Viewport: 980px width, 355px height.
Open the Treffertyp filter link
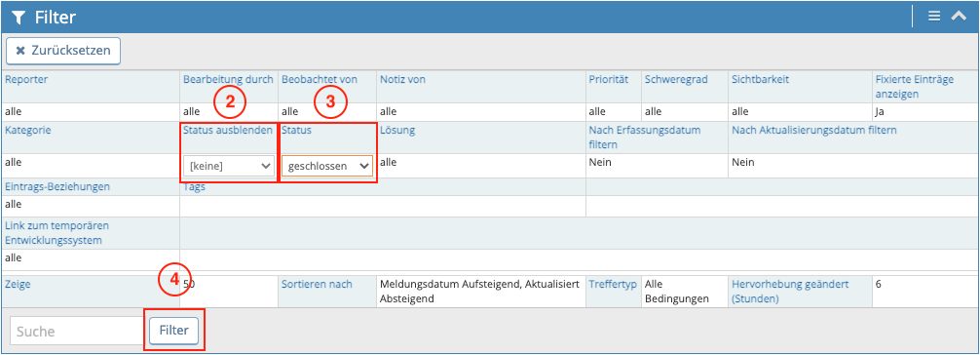point(613,284)
